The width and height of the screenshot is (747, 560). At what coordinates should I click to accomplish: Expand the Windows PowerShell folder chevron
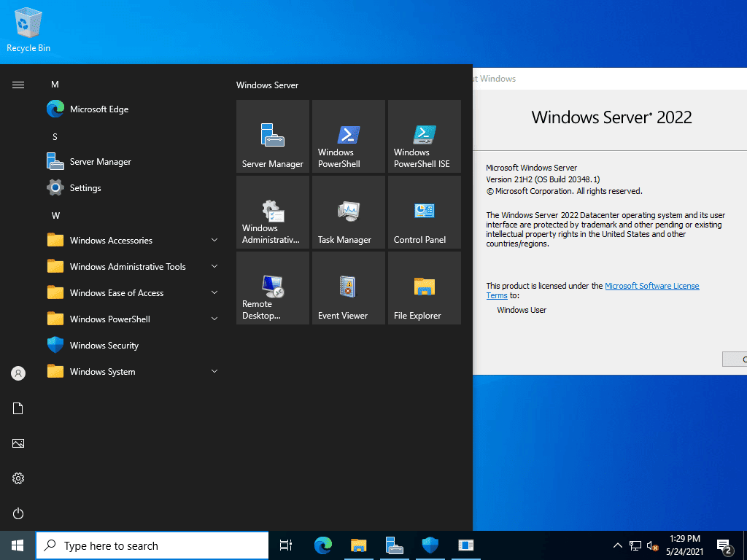(214, 319)
